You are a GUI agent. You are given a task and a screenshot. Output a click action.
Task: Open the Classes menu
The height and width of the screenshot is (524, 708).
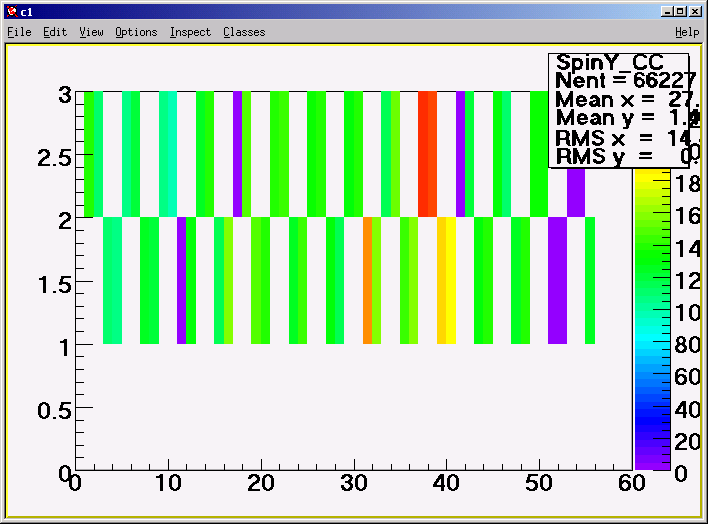click(244, 32)
